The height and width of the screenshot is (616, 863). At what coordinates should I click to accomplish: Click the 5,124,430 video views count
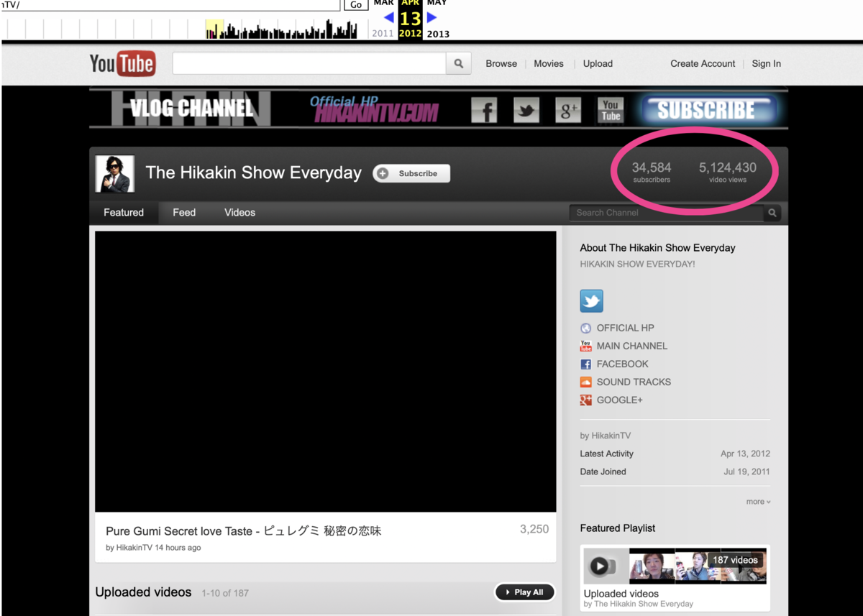[728, 171]
